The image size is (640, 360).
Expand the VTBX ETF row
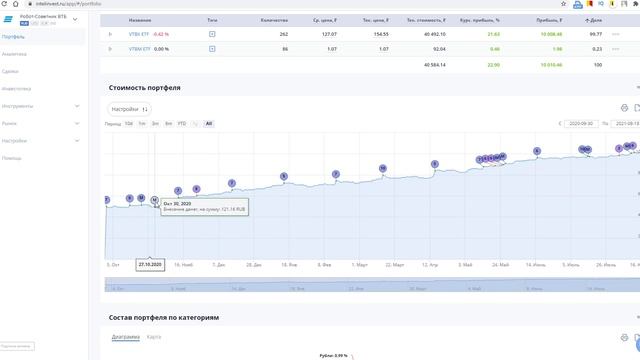tap(110, 34)
